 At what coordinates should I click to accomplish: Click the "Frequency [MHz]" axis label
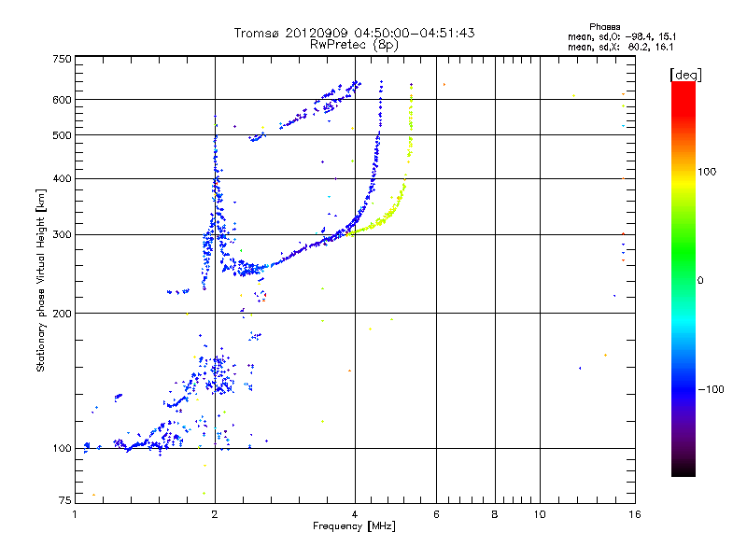[354, 526]
